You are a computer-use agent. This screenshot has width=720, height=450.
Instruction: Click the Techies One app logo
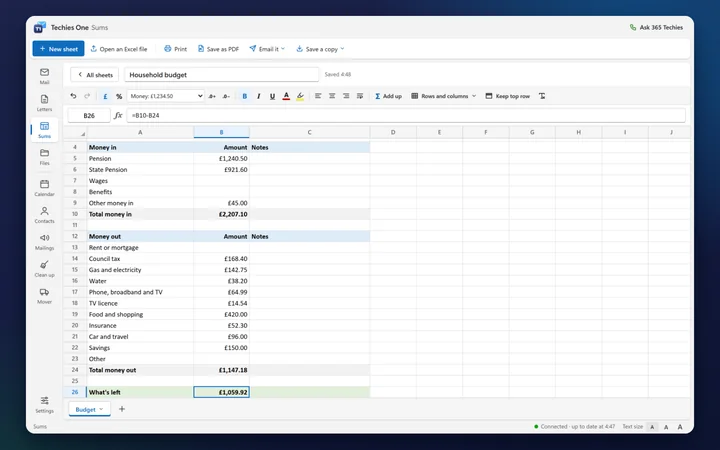coord(40,27)
